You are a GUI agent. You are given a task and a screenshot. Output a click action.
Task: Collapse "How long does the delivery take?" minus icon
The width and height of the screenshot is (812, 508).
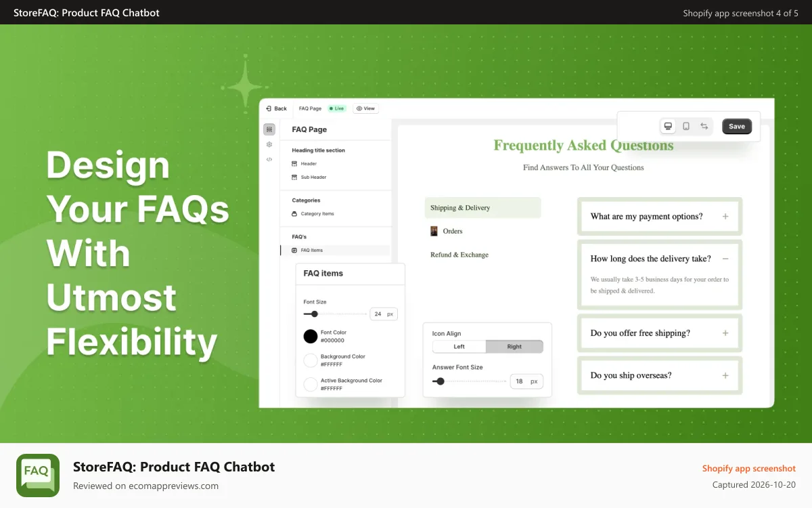[x=725, y=259]
